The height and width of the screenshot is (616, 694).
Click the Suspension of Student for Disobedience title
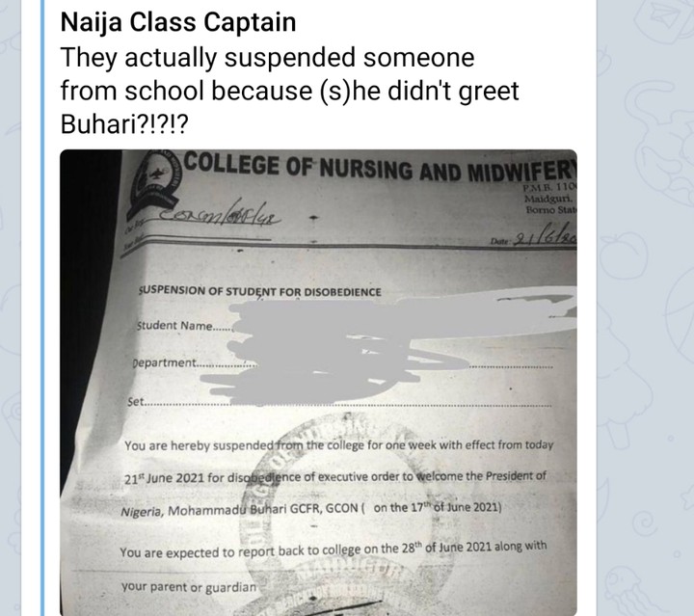coord(260,291)
